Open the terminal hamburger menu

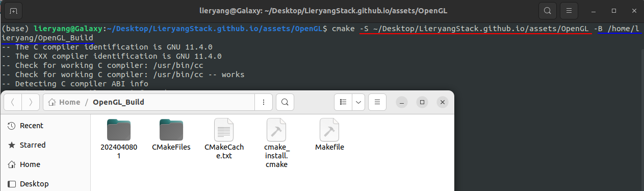(569, 10)
